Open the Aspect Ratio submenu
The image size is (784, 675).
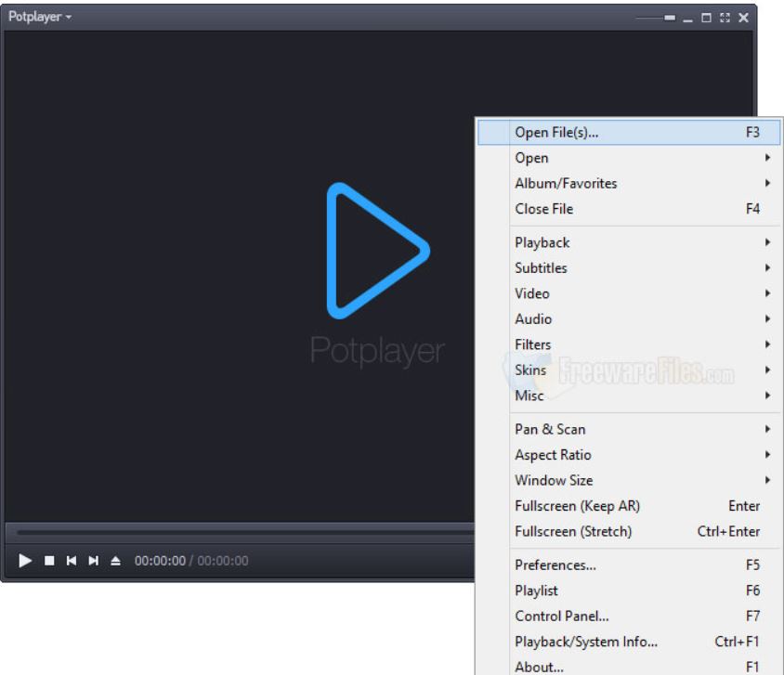point(629,455)
